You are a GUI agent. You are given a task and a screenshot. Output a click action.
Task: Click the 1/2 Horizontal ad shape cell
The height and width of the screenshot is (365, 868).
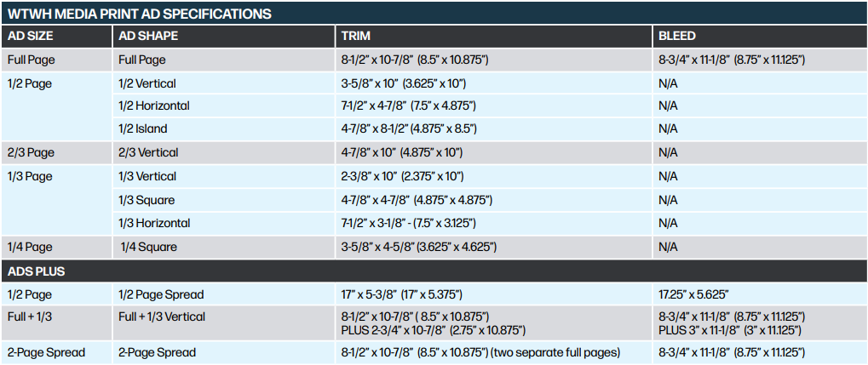[154, 106]
